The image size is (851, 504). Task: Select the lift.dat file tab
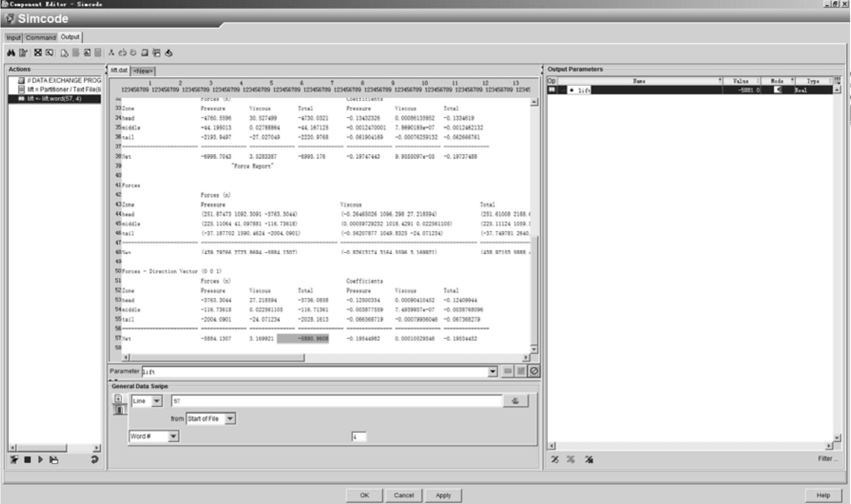(x=119, y=70)
